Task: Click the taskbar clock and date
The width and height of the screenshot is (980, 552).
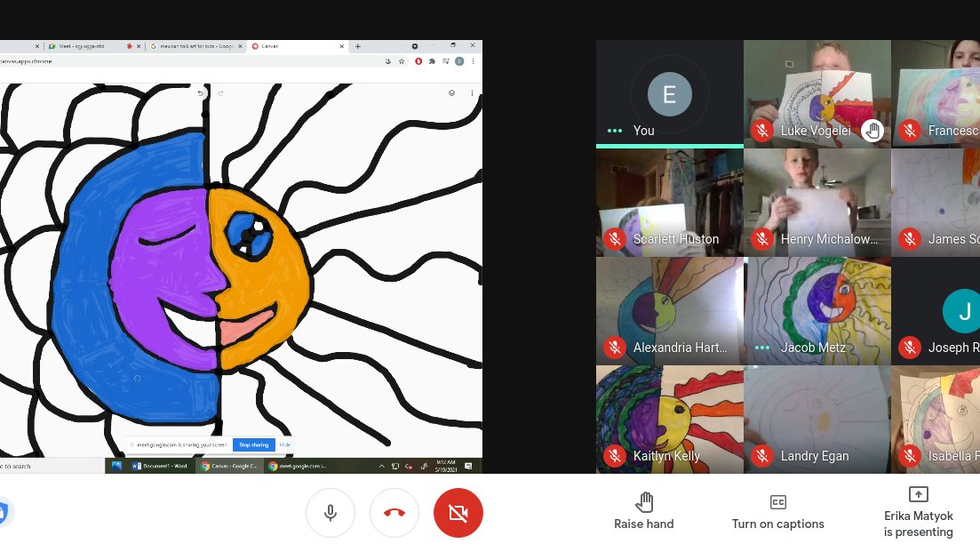Action: (446, 466)
